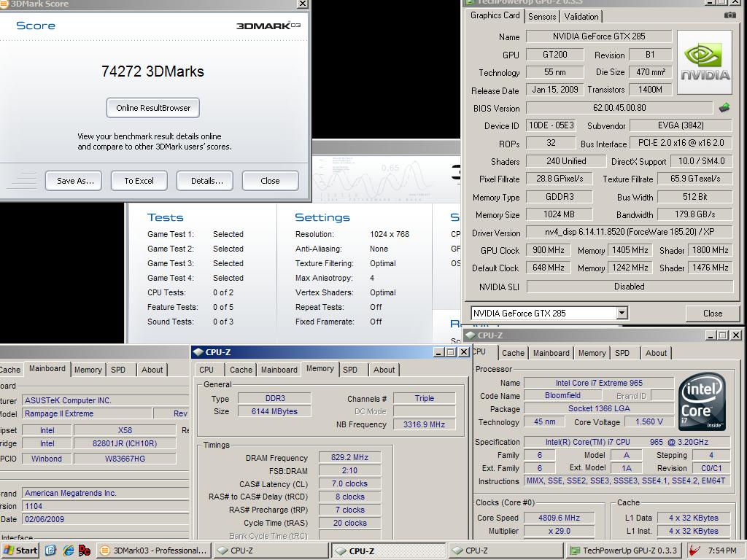Click Close in the 3DMark Score dialog
The image size is (747, 560).
pyautogui.click(x=270, y=181)
